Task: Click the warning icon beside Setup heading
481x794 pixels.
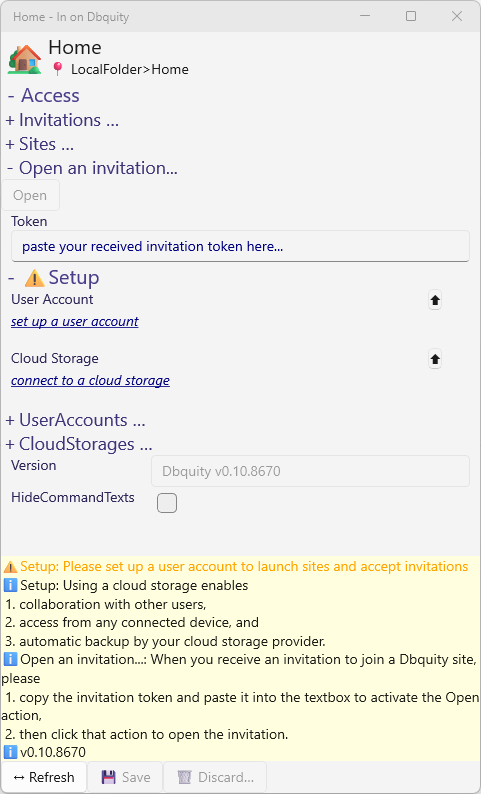Action: [x=34, y=278]
